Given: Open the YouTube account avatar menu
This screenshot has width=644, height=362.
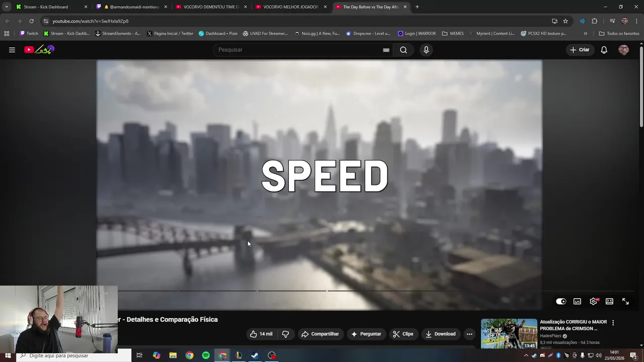Looking at the screenshot, I should point(623,50).
